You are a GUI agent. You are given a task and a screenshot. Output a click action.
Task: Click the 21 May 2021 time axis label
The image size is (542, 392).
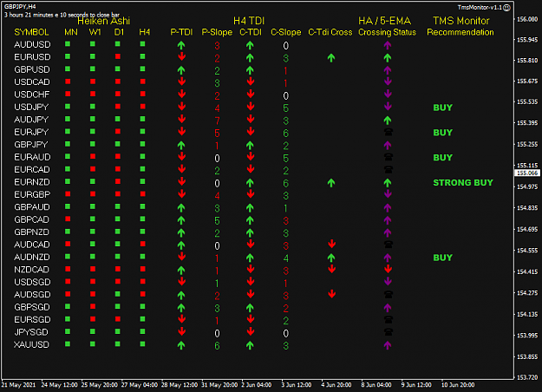[19, 385]
